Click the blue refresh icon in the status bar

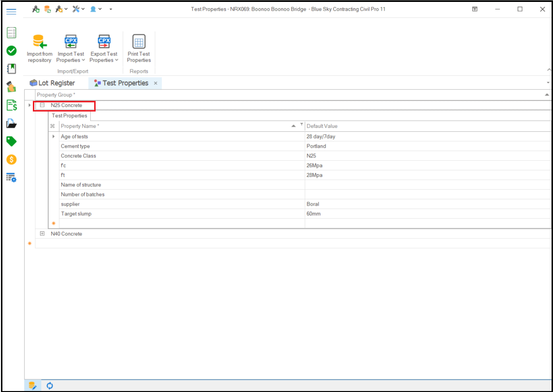point(50,385)
